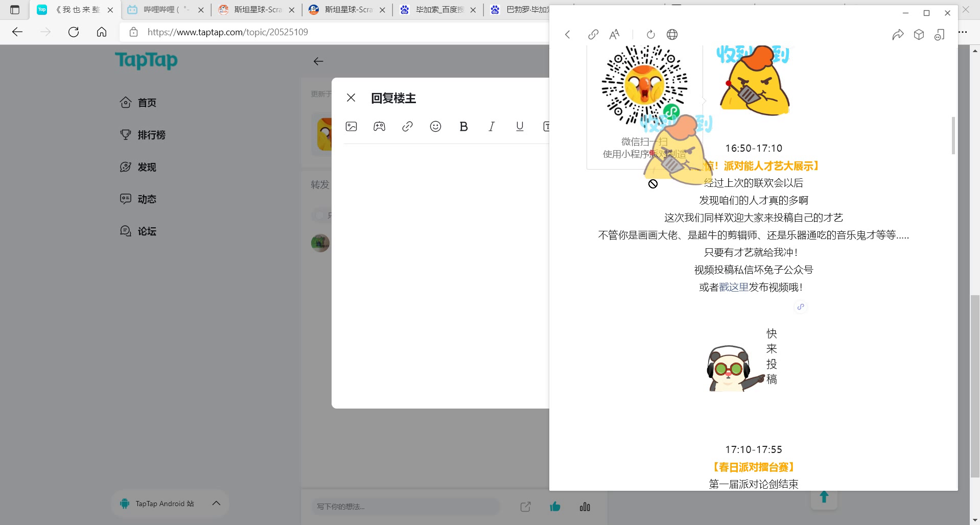Viewport: 980px width, 525px height.
Task: Adjust font size with the AA icon
Action: [614, 35]
